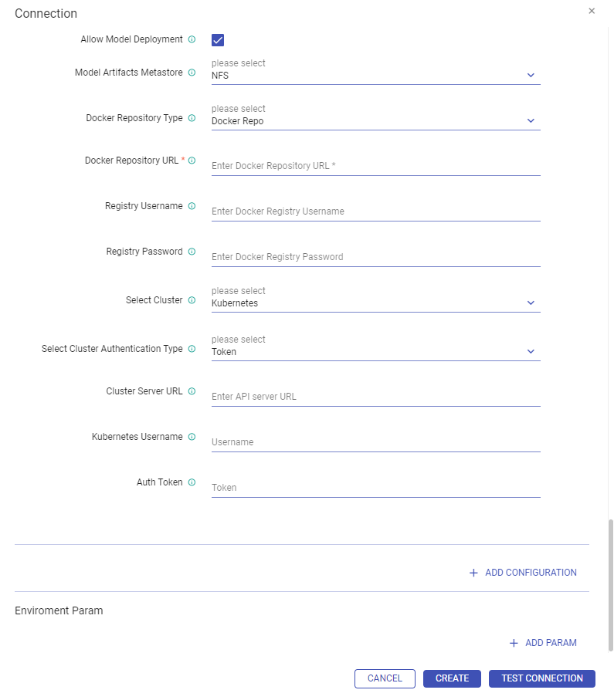Click the Connection dialog title
This screenshot has height=700, width=614.
pos(46,13)
